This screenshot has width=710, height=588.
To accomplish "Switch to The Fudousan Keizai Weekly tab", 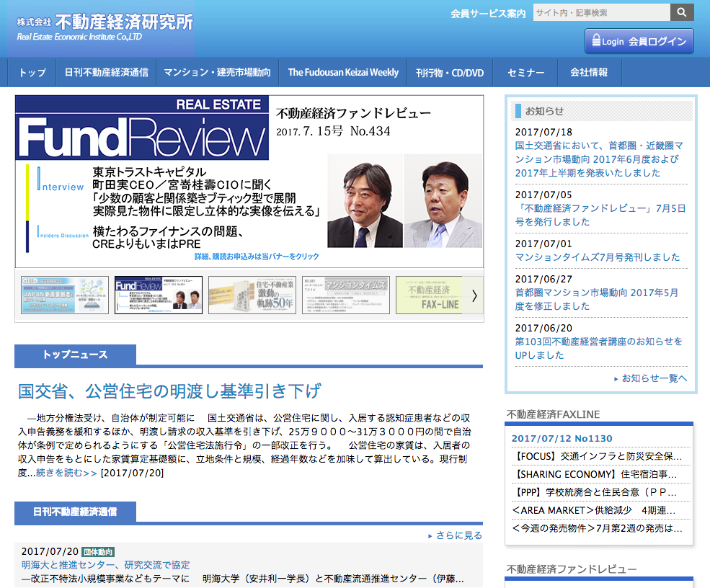I will (x=342, y=72).
